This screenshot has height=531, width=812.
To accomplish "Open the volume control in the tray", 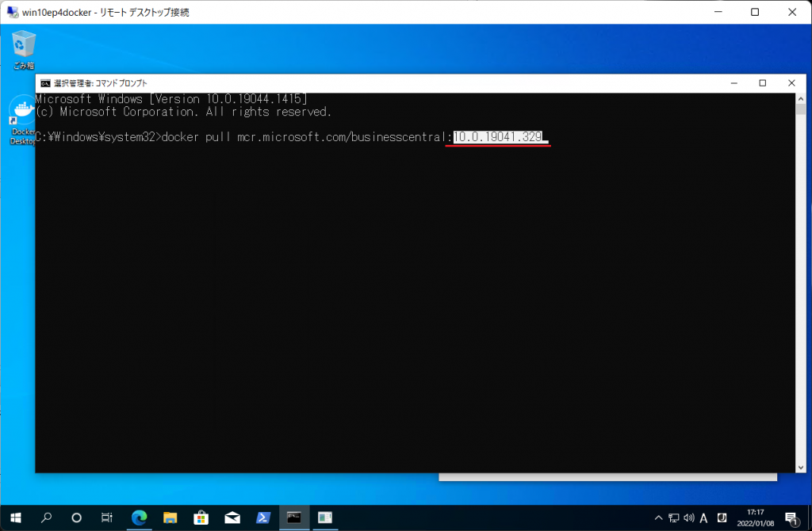I will point(689,518).
